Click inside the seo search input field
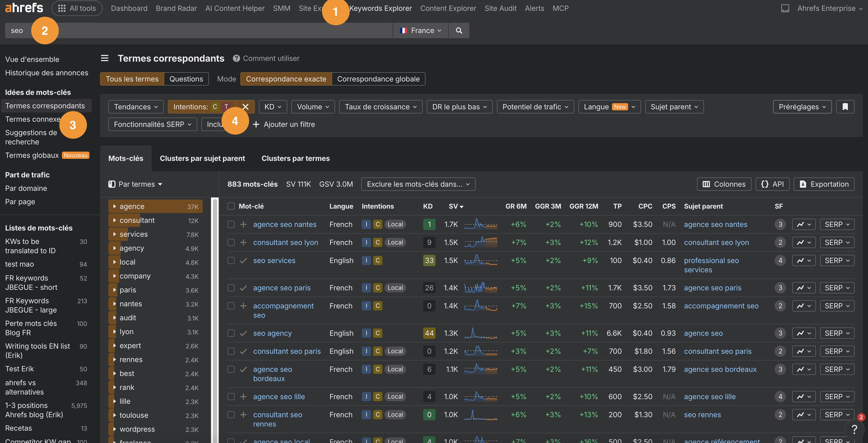The height and width of the screenshot is (443, 868). click(202, 30)
